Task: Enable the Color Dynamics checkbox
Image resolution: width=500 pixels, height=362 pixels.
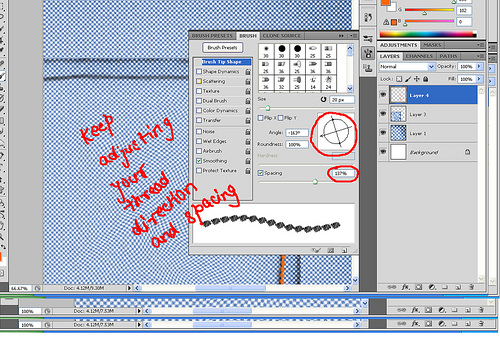Action: pyautogui.click(x=199, y=110)
